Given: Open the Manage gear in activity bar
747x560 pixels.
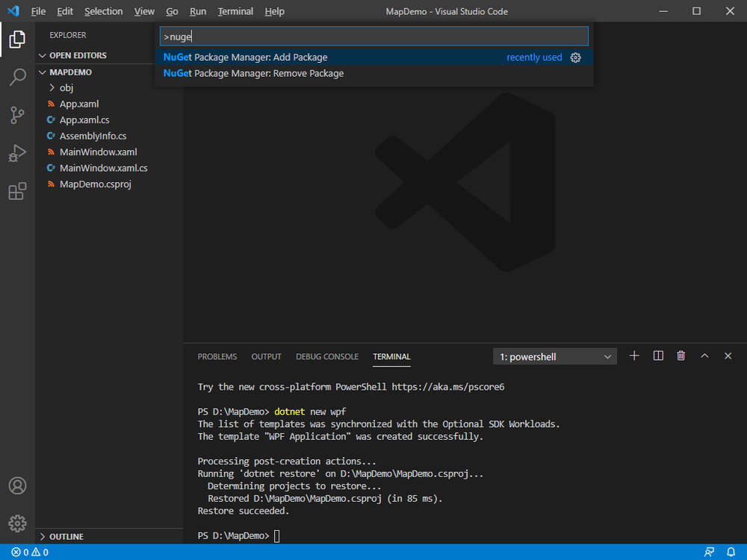Looking at the screenshot, I should pyautogui.click(x=16, y=523).
